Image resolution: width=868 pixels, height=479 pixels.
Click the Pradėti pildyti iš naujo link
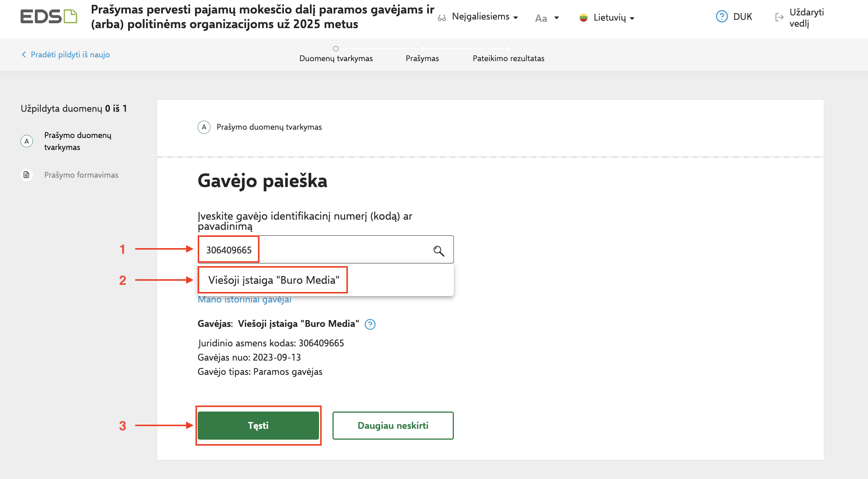[x=70, y=55]
